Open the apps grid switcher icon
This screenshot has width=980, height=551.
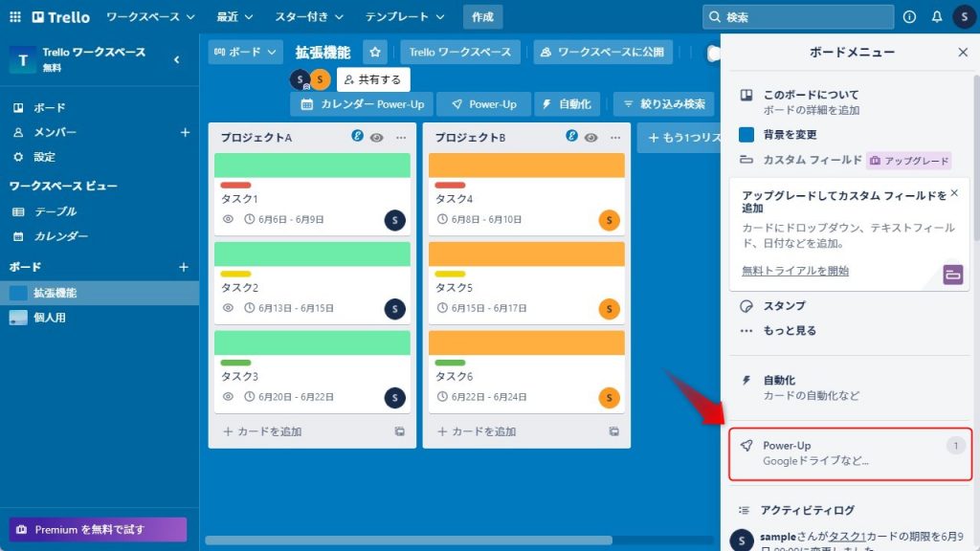coord(15,17)
